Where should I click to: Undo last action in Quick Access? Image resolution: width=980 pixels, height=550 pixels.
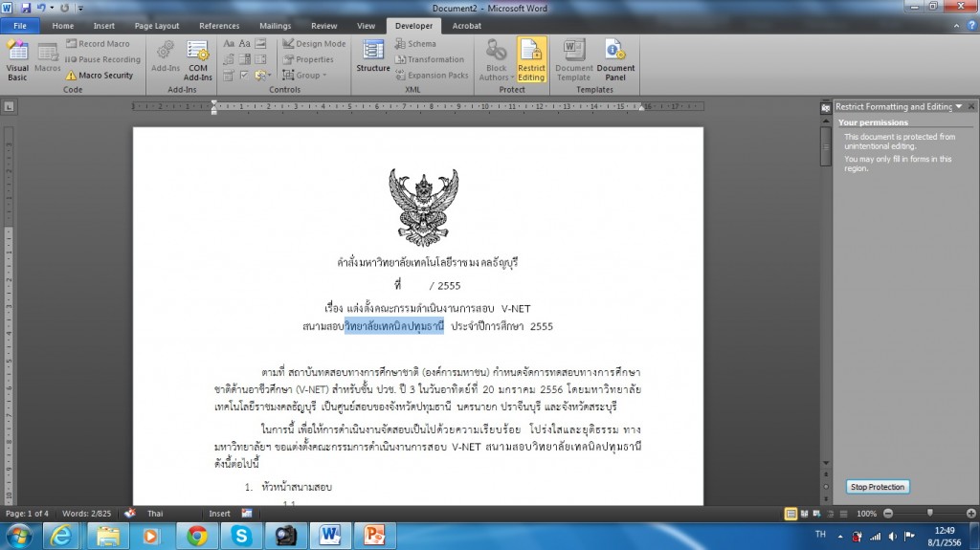click(x=40, y=8)
